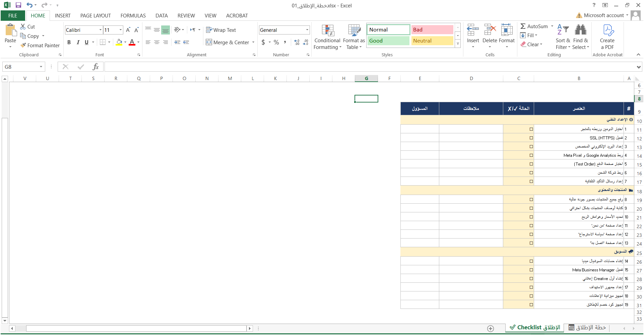644x335 pixels.
Task: Open Find & Select binoculars
Action: pos(581,37)
